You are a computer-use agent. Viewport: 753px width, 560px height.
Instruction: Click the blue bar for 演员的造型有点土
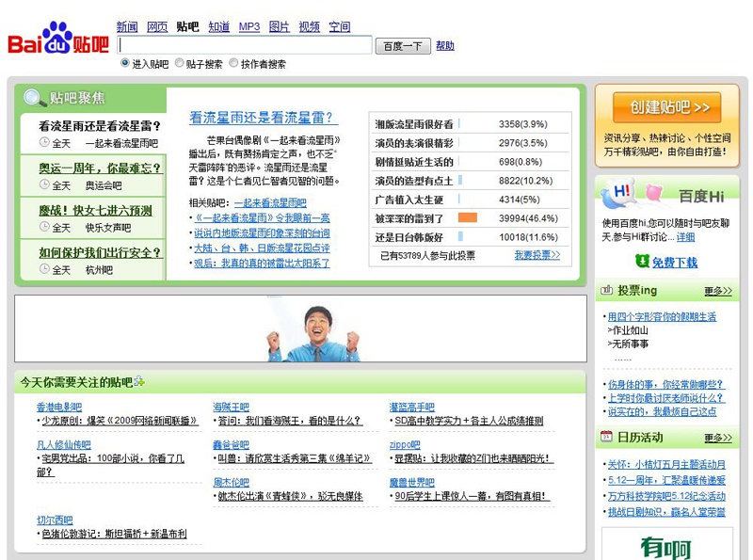coord(460,180)
